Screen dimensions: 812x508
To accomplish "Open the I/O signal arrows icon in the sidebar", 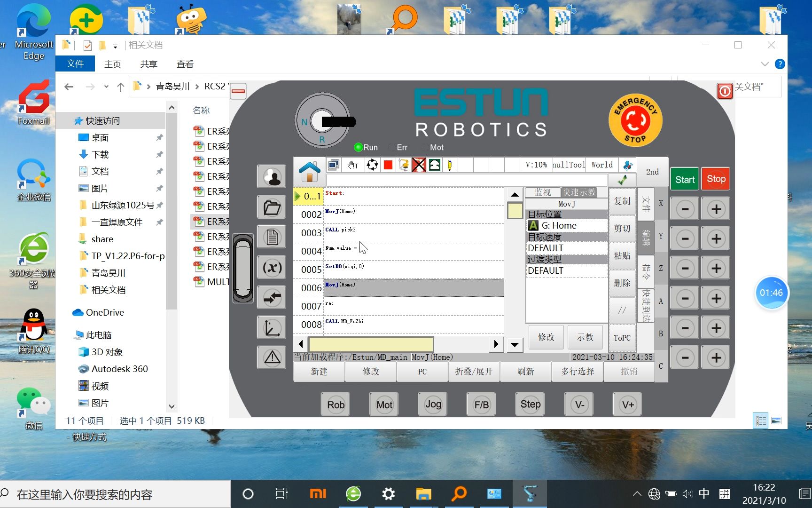I will pyautogui.click(x=272, y=297).
